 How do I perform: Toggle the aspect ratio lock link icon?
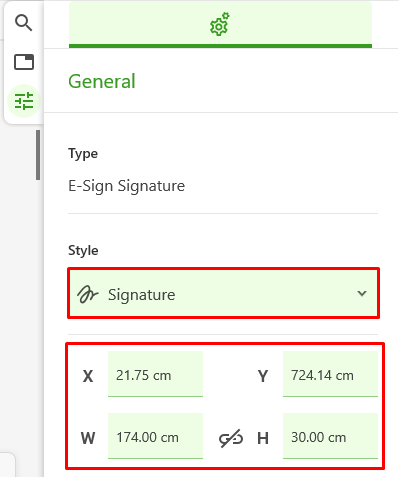(231, 438)
